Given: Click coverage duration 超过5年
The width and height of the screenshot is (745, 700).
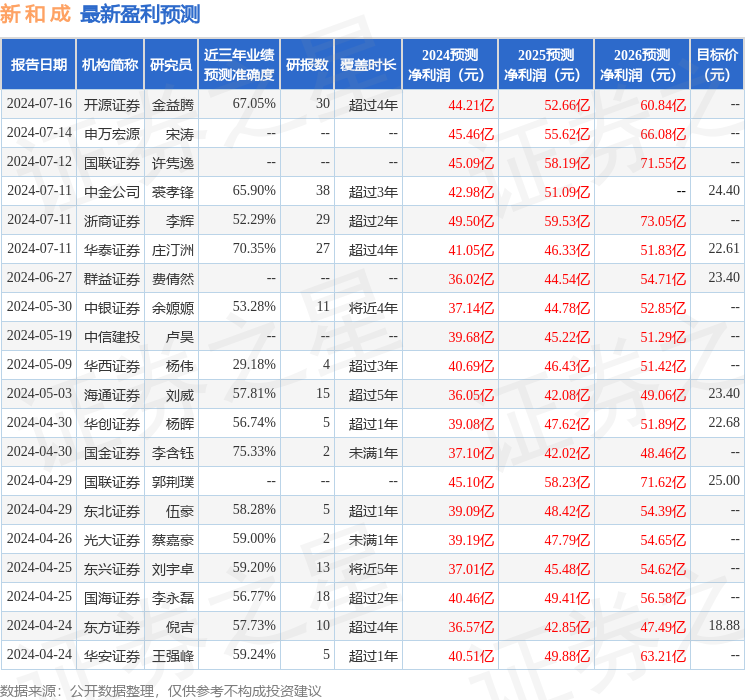Looking at the screenshot, I should [373, 395].
